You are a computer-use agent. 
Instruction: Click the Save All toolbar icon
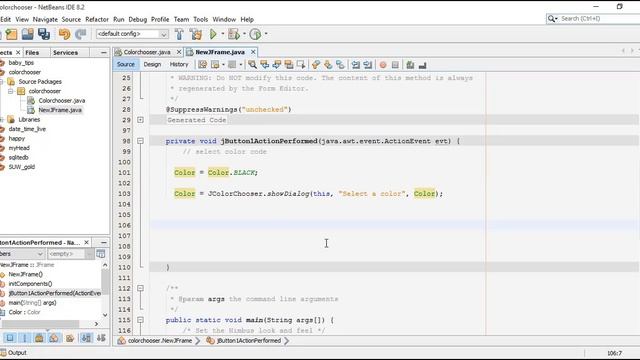point(44,34)
